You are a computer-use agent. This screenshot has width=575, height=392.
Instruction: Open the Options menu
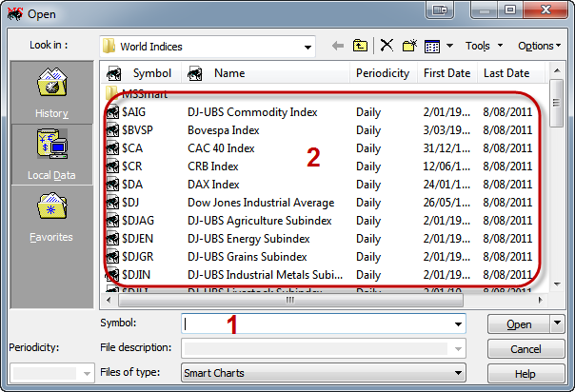[540, 46]
